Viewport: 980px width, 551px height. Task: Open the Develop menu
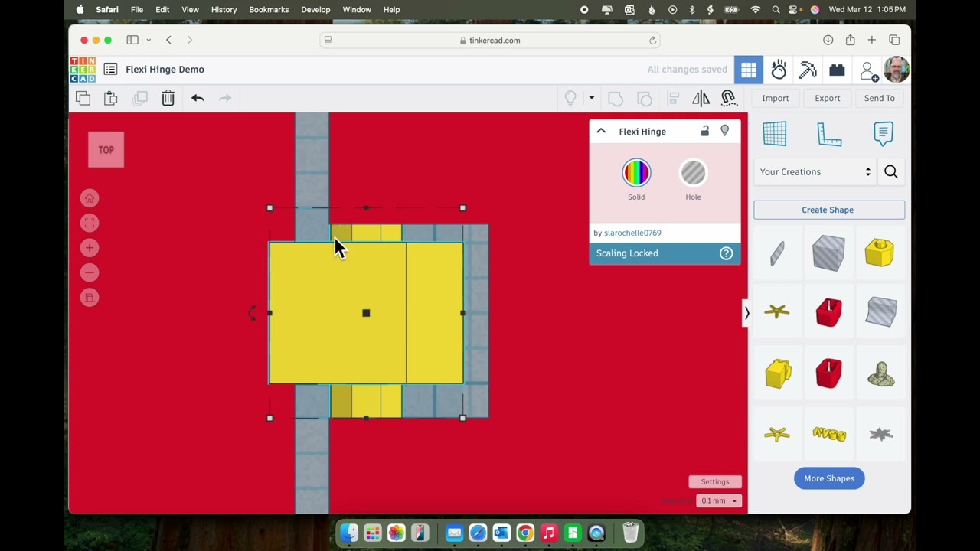point(315,9)
